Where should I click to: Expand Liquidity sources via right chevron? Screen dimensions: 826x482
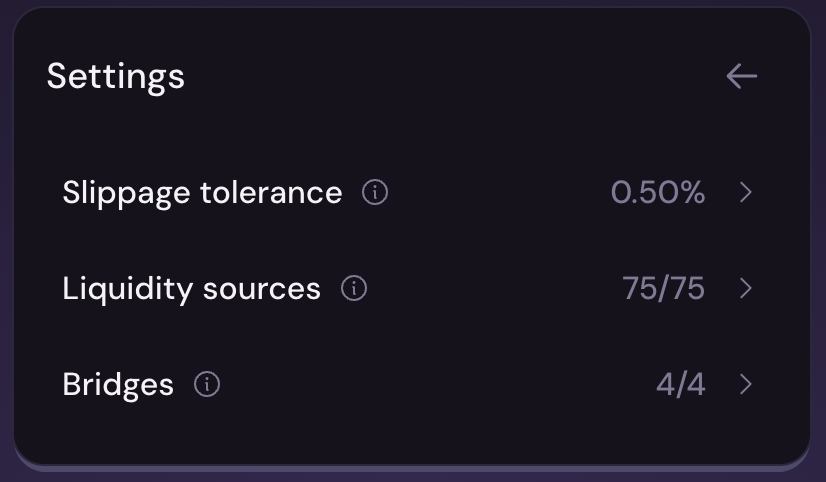point(745,289)
